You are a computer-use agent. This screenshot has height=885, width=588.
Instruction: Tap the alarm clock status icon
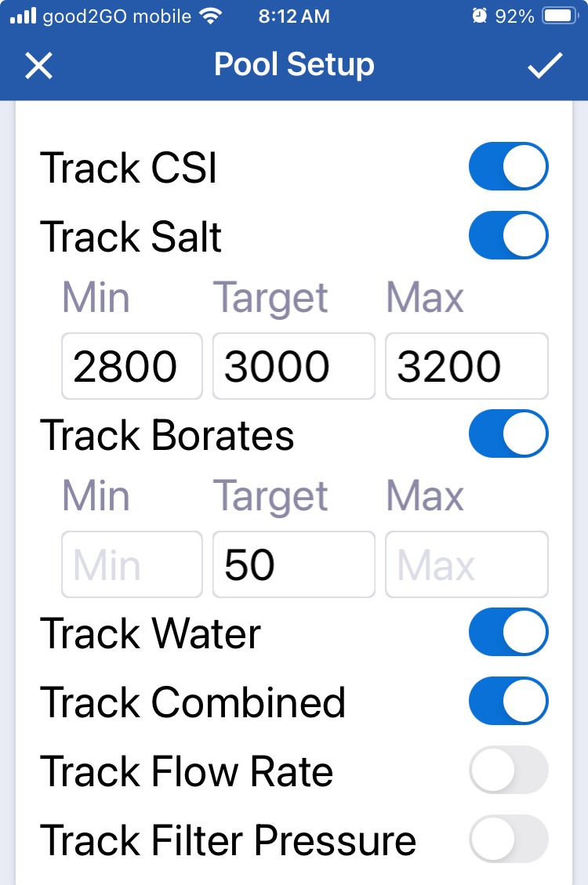pos(480,16)
